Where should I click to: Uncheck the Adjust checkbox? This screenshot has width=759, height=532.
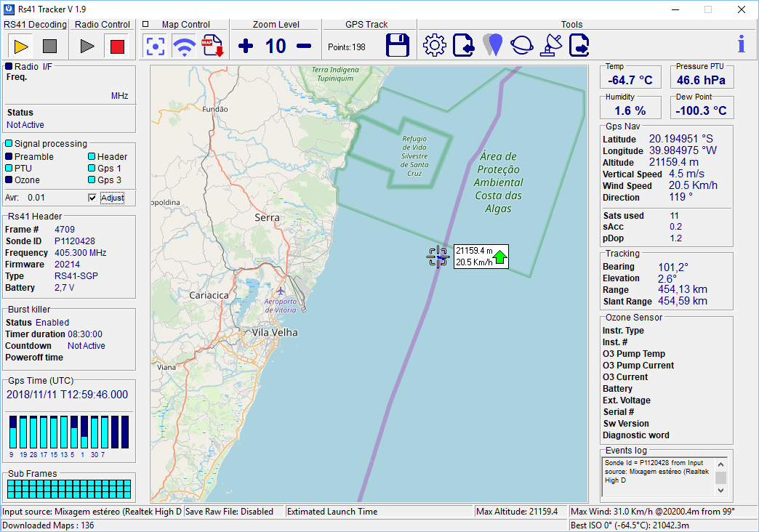92,198
